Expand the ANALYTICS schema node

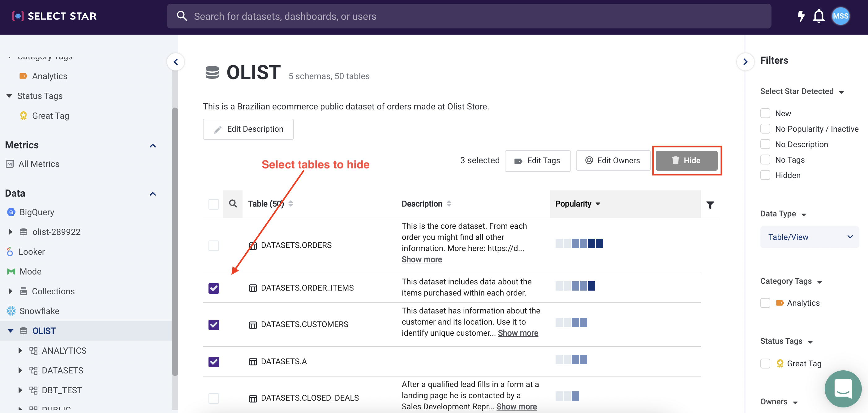click(x=20, y=351)
